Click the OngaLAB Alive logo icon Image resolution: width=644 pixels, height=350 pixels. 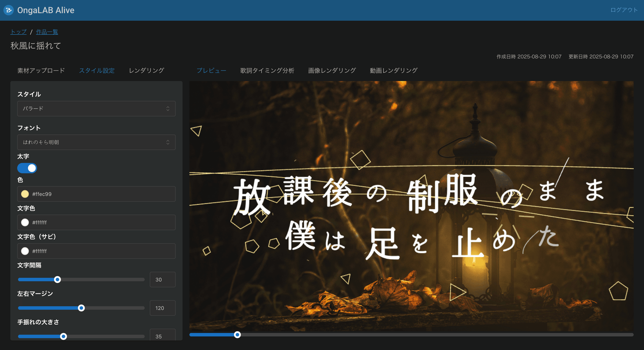(8, 10)
